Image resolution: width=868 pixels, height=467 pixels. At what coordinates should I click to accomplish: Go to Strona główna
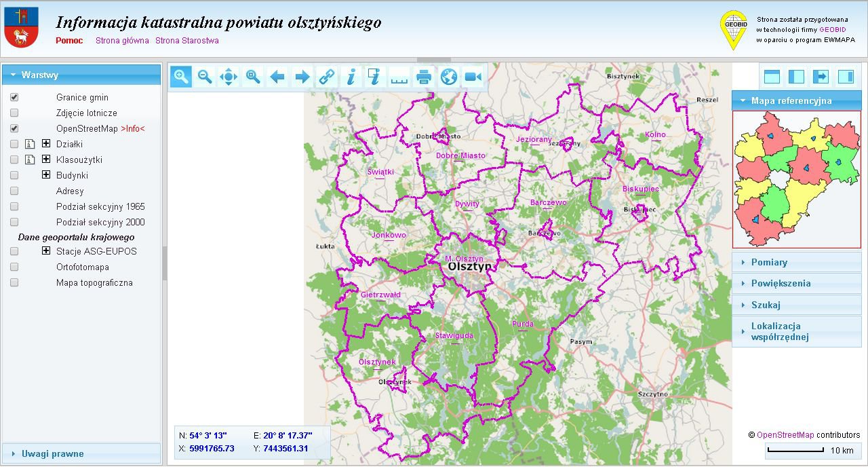[122, 41]
